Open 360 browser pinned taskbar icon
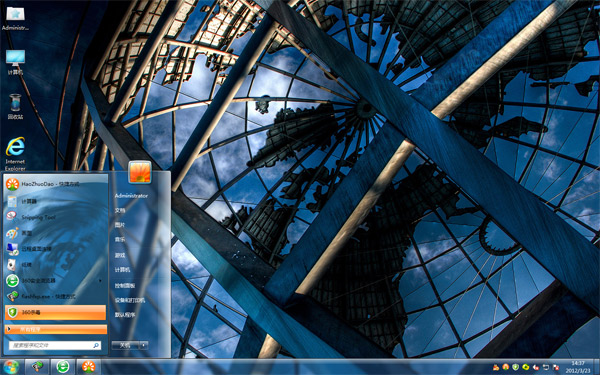 [x=63, y=367]
